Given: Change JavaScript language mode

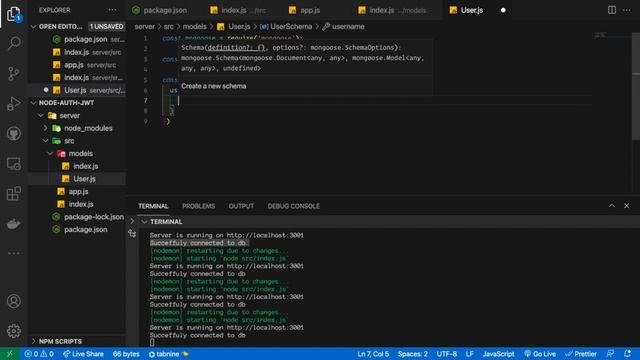Looking at the screenshot, I should (498, 354).
